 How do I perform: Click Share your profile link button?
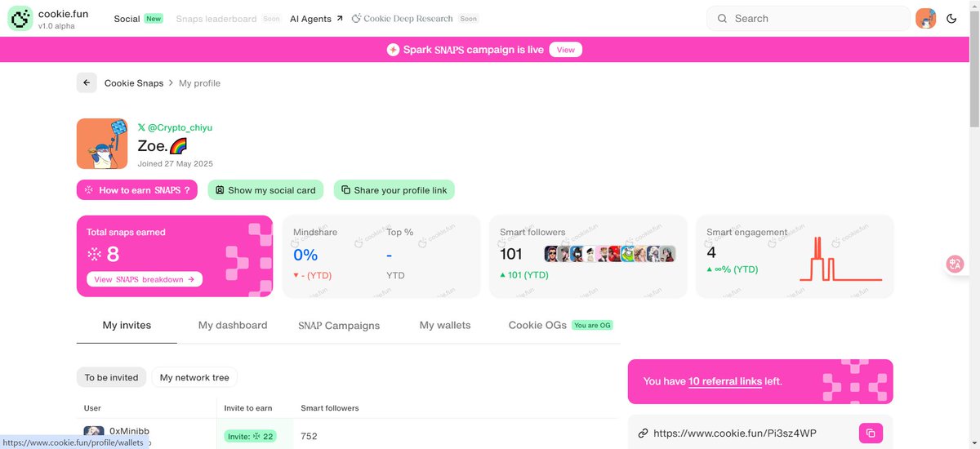coord(394,190)
